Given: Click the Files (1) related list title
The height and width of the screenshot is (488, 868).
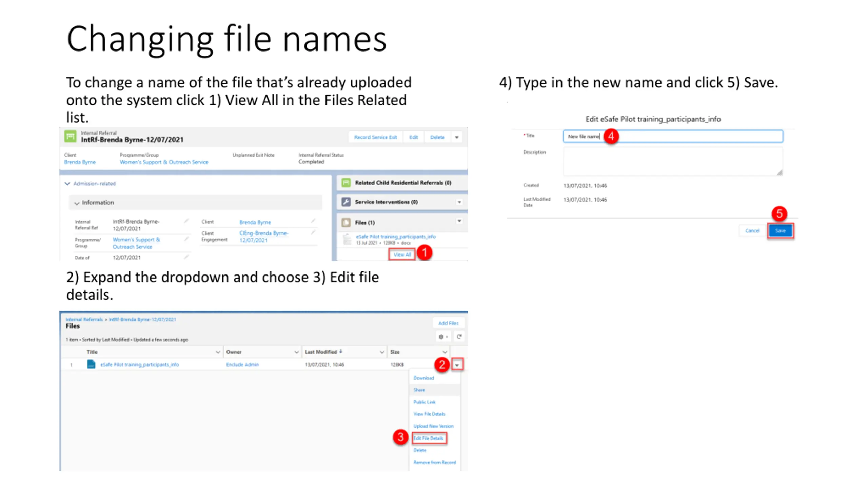Looking at the screenshot, I should (x=364, y=223).
